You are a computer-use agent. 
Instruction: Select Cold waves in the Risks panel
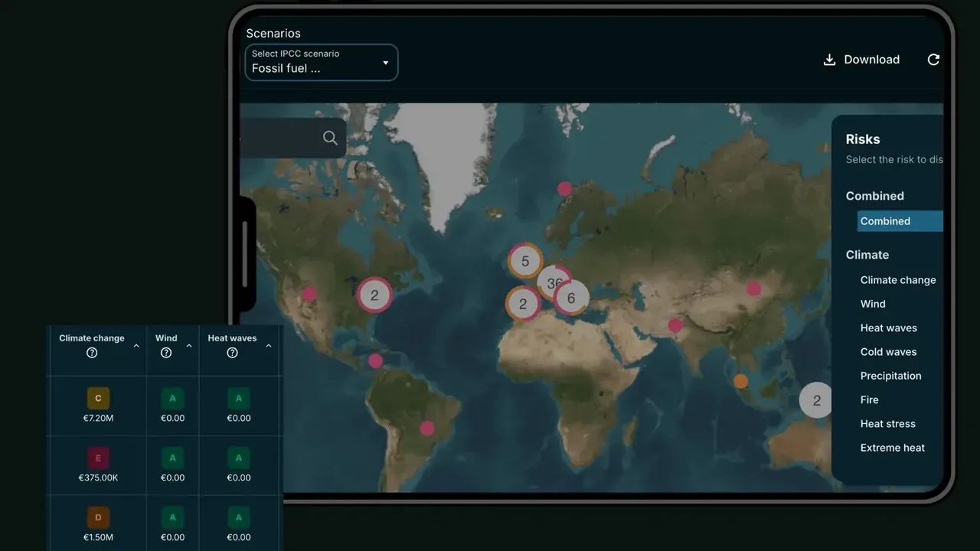[888, 352]
